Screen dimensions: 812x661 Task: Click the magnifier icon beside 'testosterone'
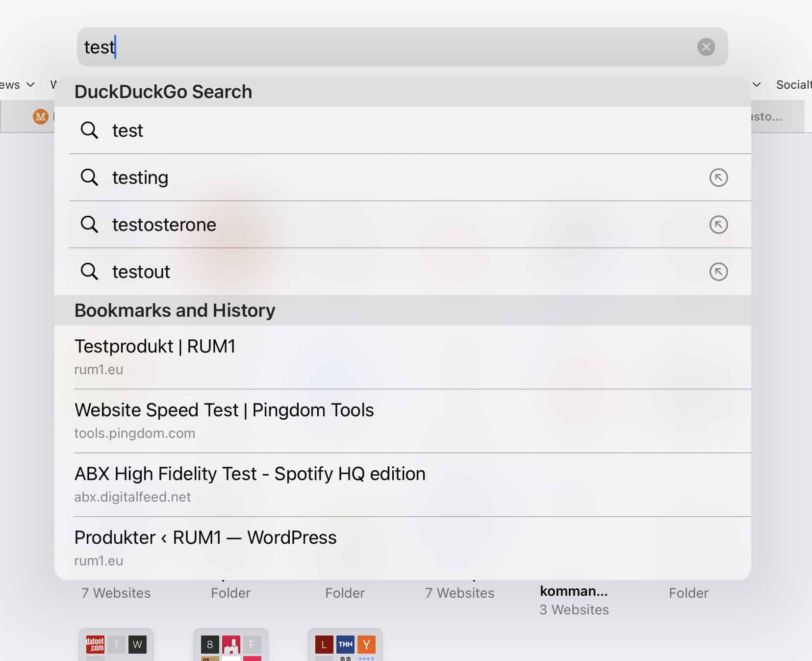pyautogui.click(x=89, y=225)
